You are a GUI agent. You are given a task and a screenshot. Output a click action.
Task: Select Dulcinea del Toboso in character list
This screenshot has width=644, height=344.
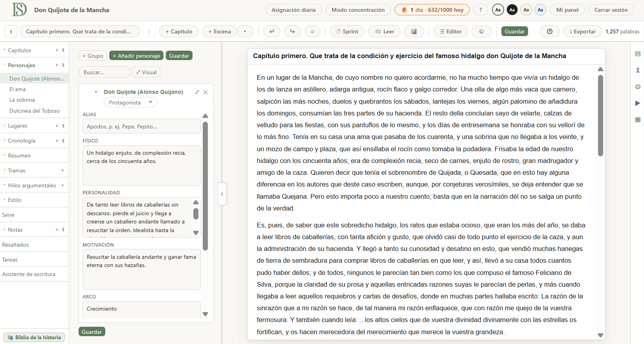click(x=34, y=111)
